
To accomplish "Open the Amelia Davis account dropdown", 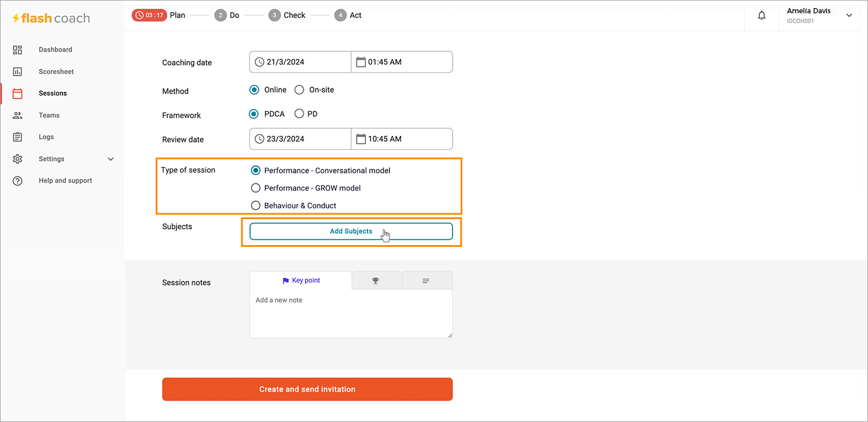I will [x=849, y=16].
